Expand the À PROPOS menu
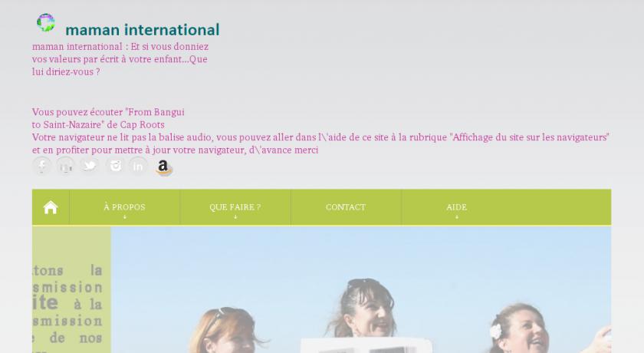This screenshot has width=644, height=353. [x=124, y=207]
